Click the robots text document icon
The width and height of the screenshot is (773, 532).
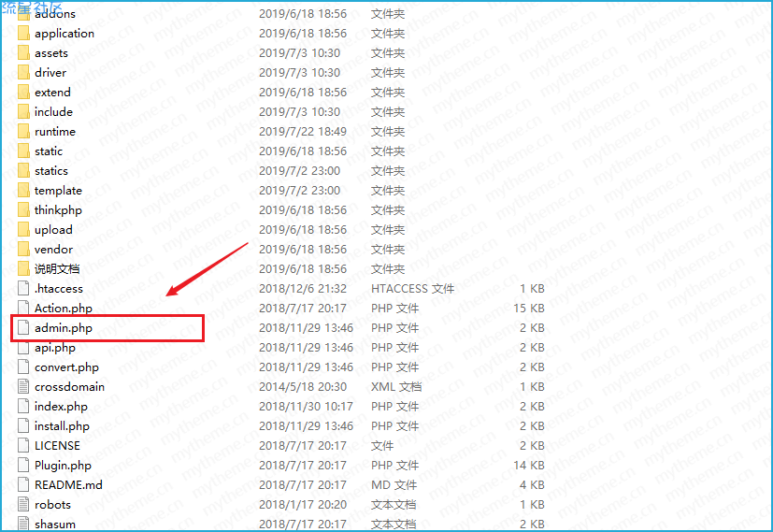coord(23,504)
